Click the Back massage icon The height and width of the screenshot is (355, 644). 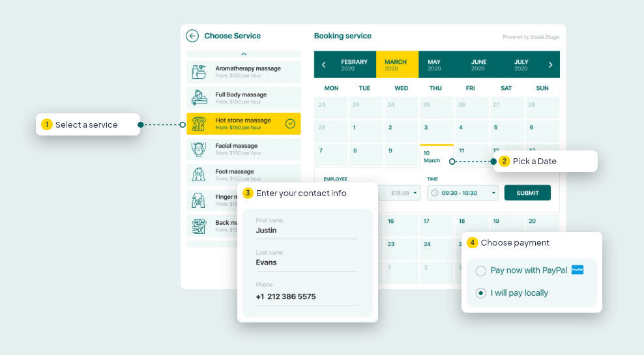[199, 226]
